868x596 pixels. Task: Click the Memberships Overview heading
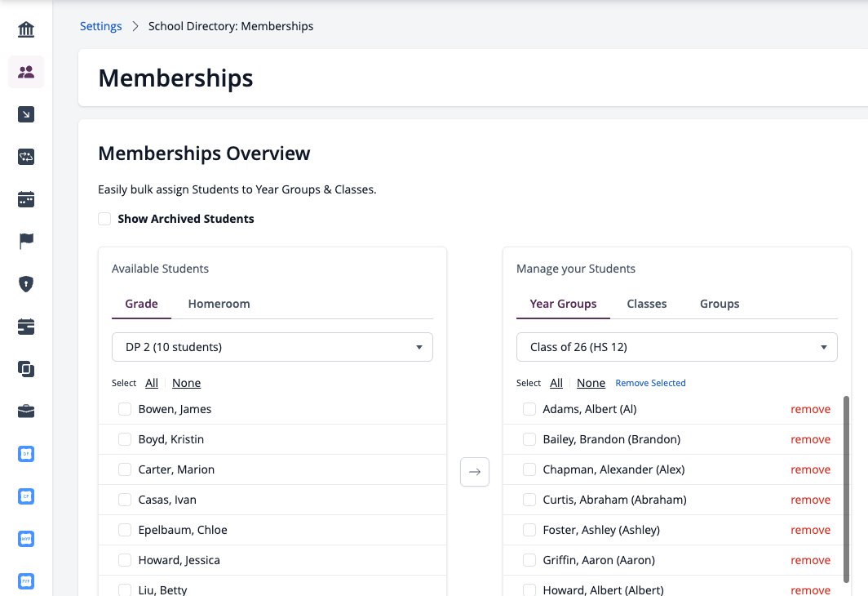point(204,153)
